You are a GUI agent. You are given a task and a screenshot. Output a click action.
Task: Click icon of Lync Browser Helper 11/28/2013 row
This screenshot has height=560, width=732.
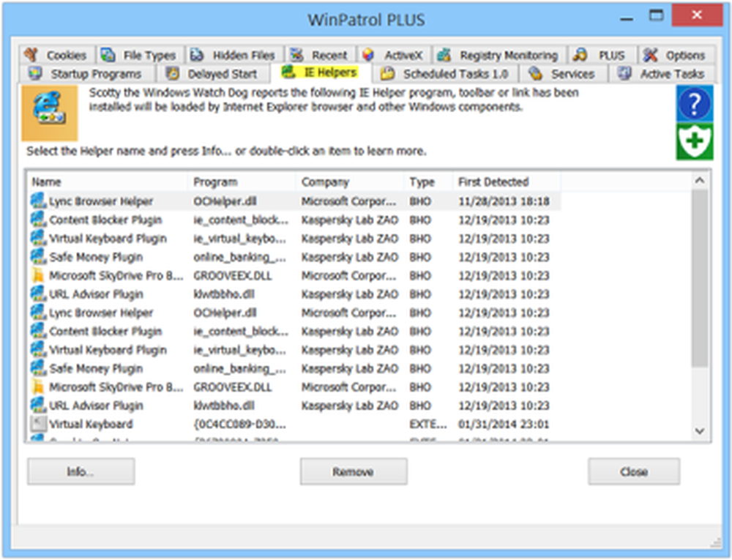38,201
